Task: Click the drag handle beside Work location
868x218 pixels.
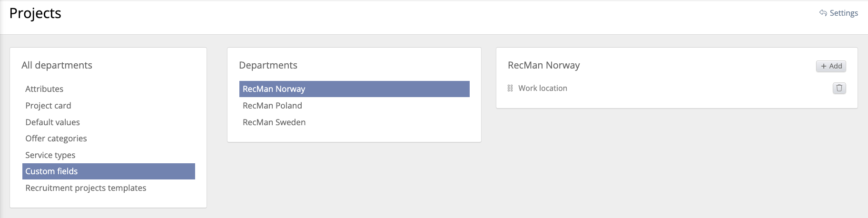Action: [x=510, y=88]
